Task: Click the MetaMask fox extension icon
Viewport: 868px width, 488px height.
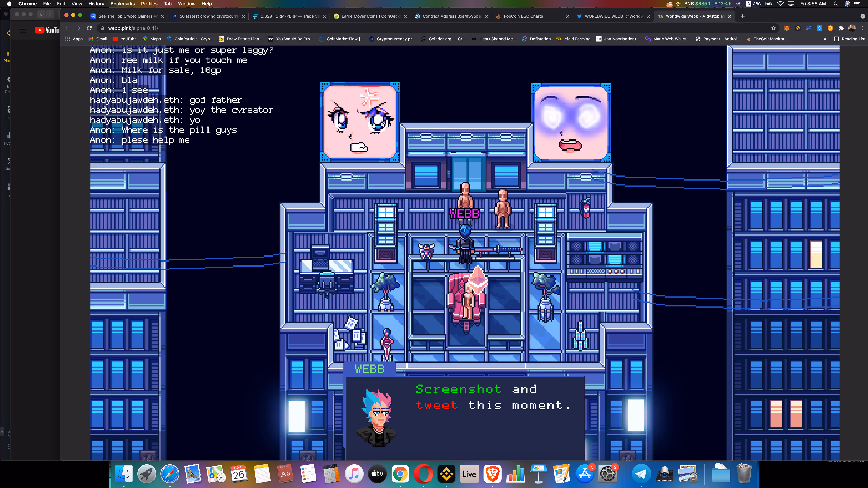Action: click(x=787, y=28)
